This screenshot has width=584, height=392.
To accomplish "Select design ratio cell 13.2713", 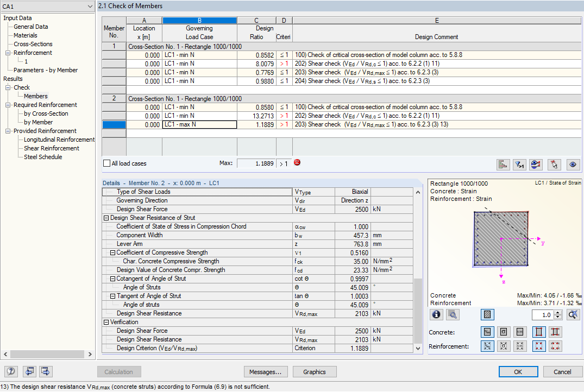I will pos(256,116).
